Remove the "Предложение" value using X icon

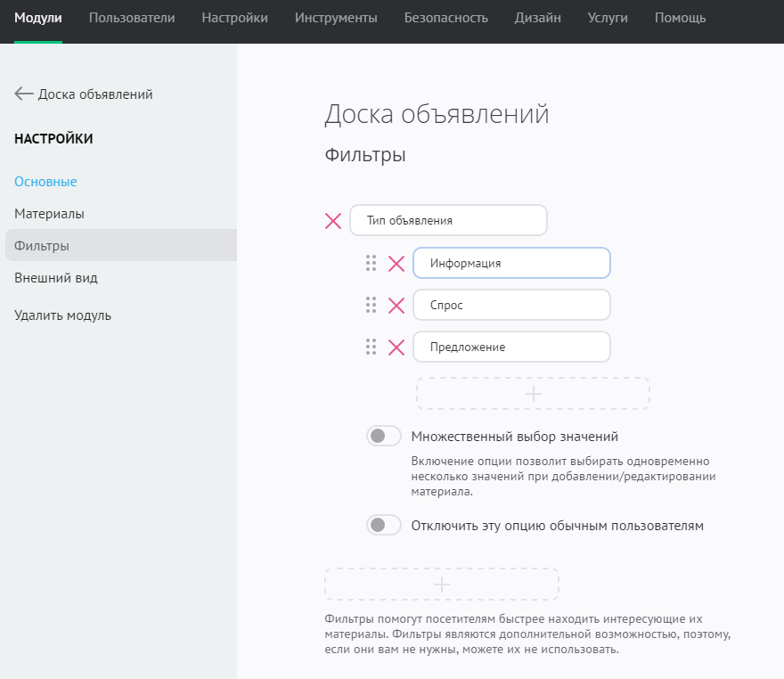pyautogui.click(x=396, y=348)
